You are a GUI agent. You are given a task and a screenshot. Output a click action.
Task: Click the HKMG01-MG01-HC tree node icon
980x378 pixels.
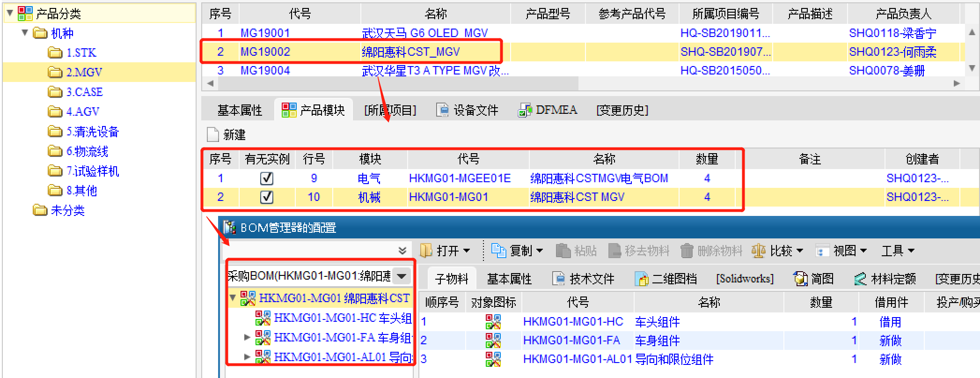tap(263, 318)
